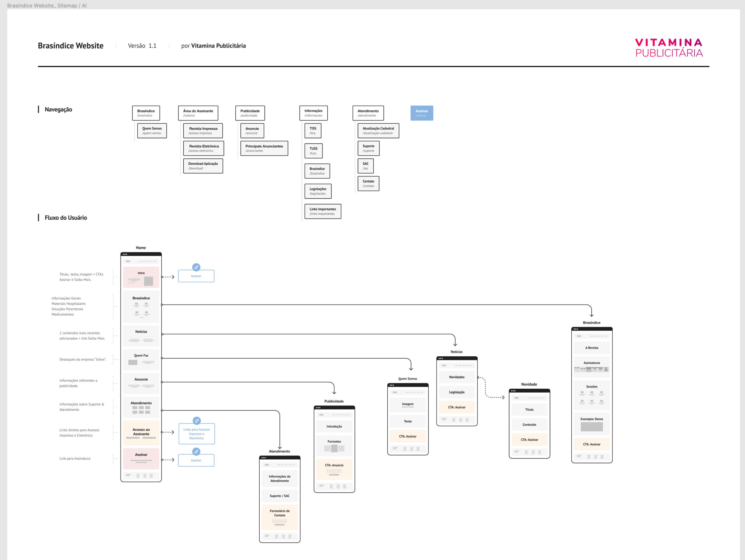The height and width of the screenshot is (560, 745).
Task: Click the Notícias section in Home wireframe
Action: coord(141,336)
